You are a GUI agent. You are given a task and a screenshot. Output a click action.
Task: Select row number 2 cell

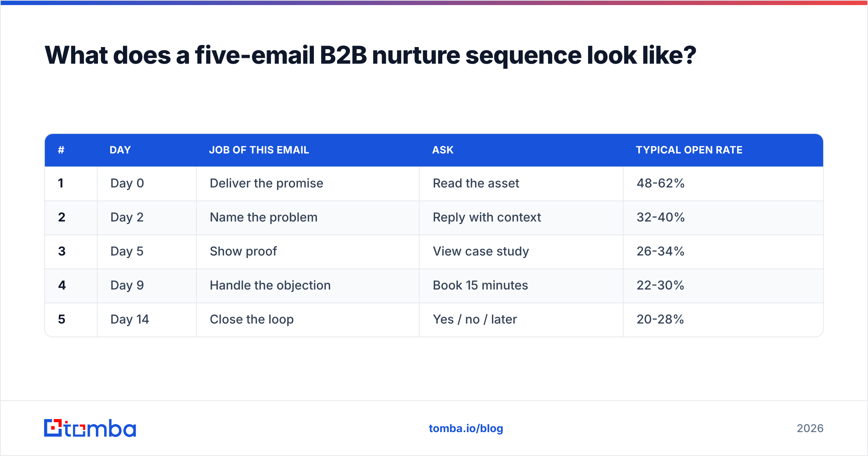tap(71, 218)
